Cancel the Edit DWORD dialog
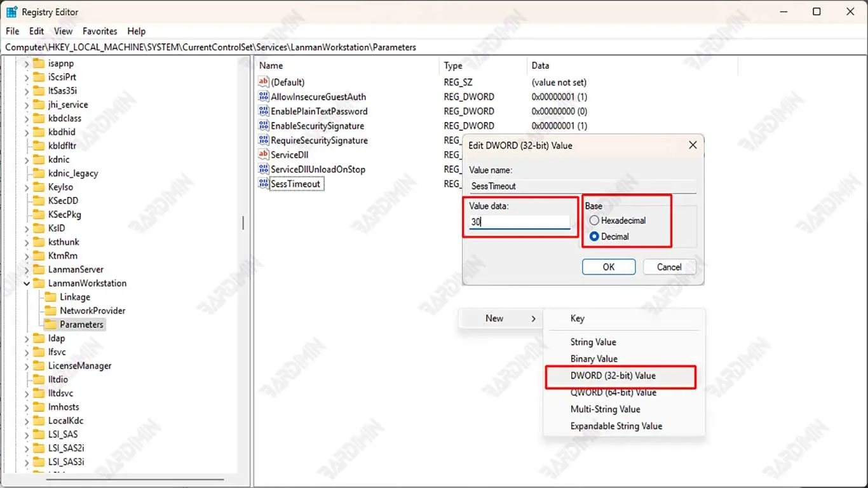This screenshot has height=488, width=868. click(x=669, y=267)
